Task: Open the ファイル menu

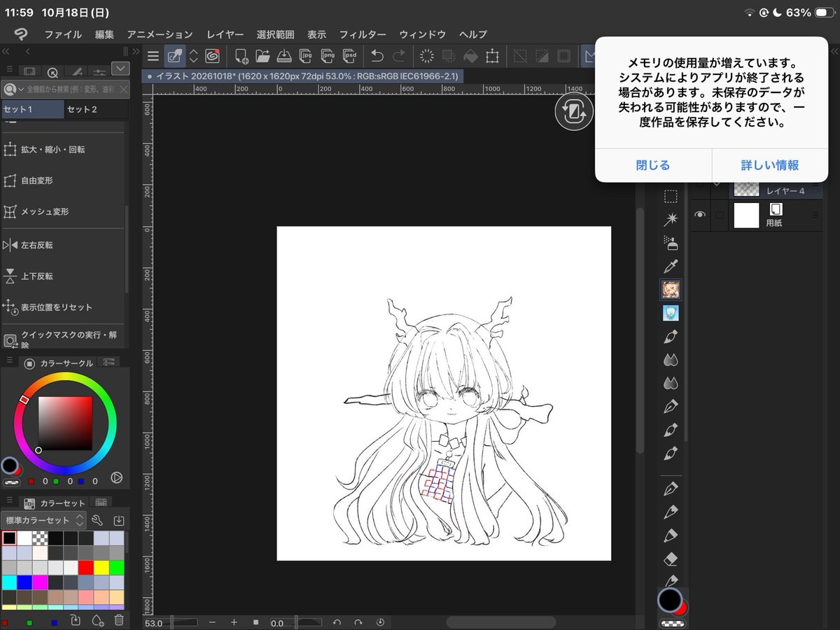Action: click(63, 34)
